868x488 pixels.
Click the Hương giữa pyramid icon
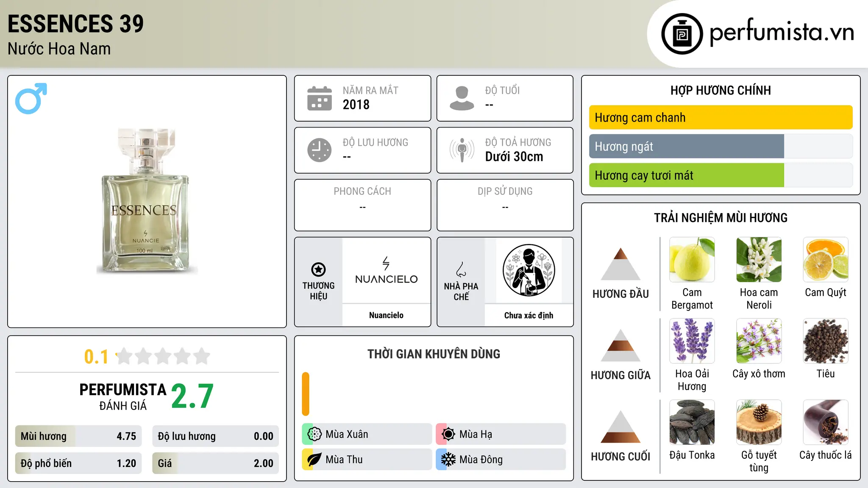point(620,345)
